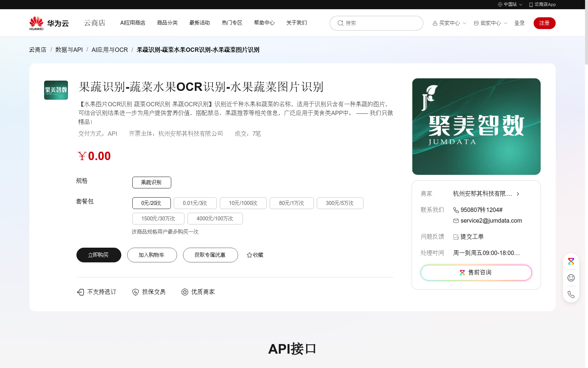Screen dimensions: 588x368
Task: Click the 提交工单 link
Action: [x=472, y=237]
